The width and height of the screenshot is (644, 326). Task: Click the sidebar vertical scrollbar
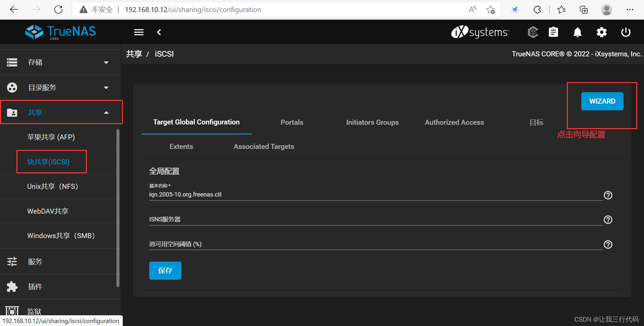118,208
